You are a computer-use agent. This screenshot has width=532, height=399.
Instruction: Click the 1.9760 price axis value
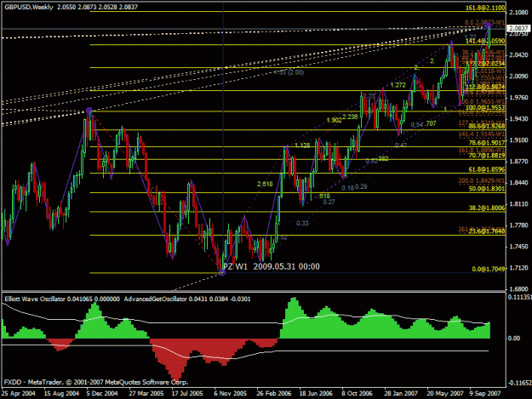coord(518,98)
